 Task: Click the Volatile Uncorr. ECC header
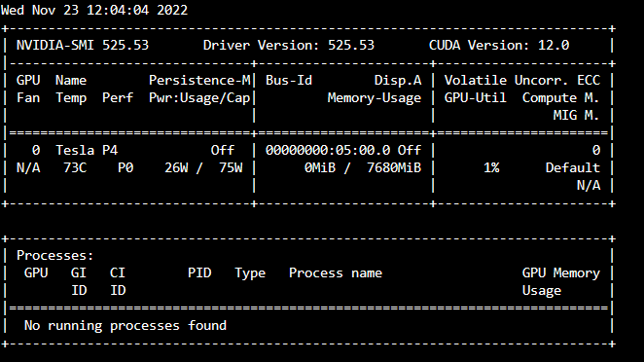pos(522,80)
